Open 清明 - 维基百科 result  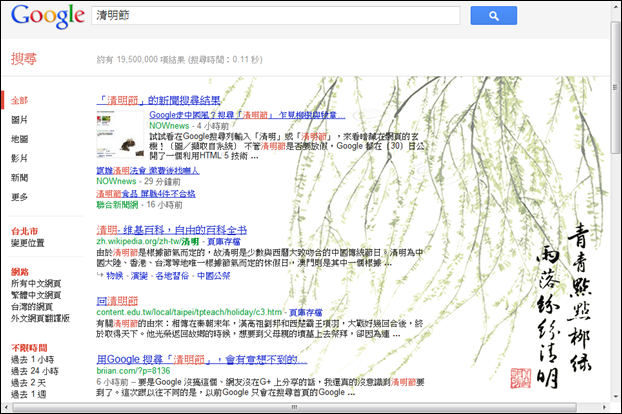pyautogui.click(x=172, y=230)
